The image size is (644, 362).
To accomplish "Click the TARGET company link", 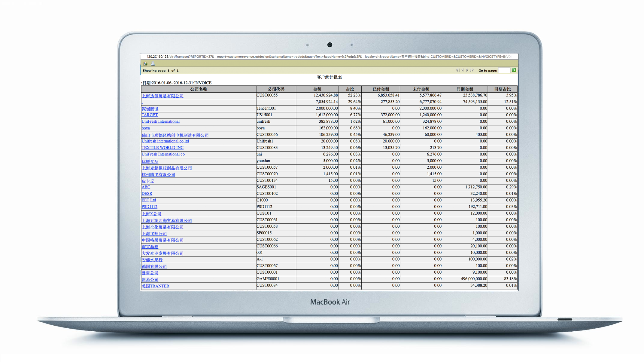I will [x=150, y=115].
